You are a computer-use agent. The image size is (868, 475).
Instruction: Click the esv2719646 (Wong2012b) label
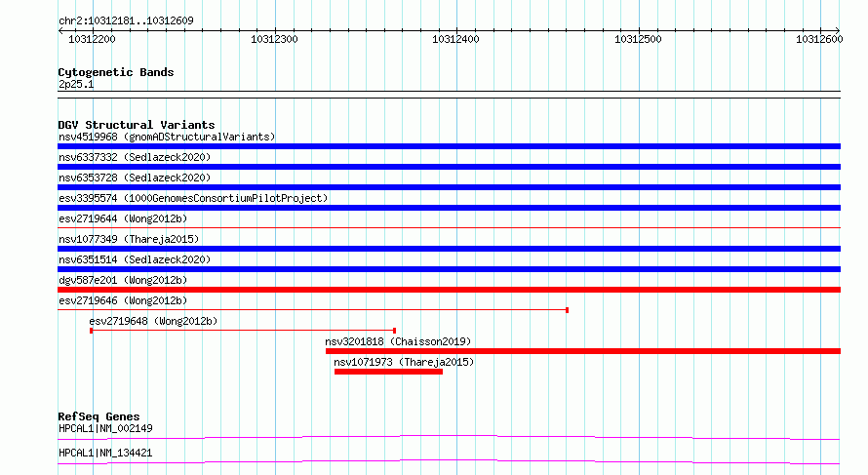[123, 300]
